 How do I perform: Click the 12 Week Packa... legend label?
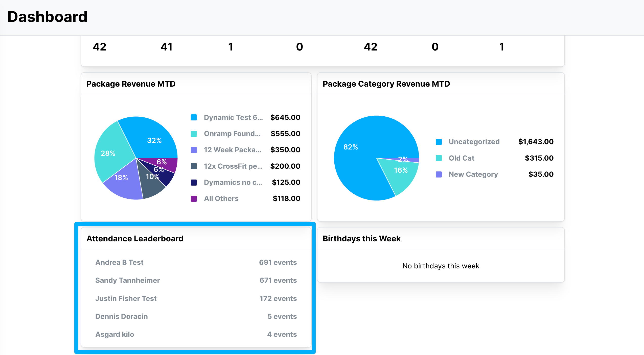233,150
